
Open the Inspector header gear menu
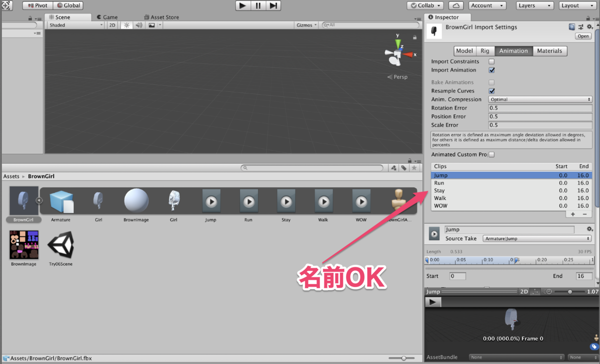click(589, 27)
